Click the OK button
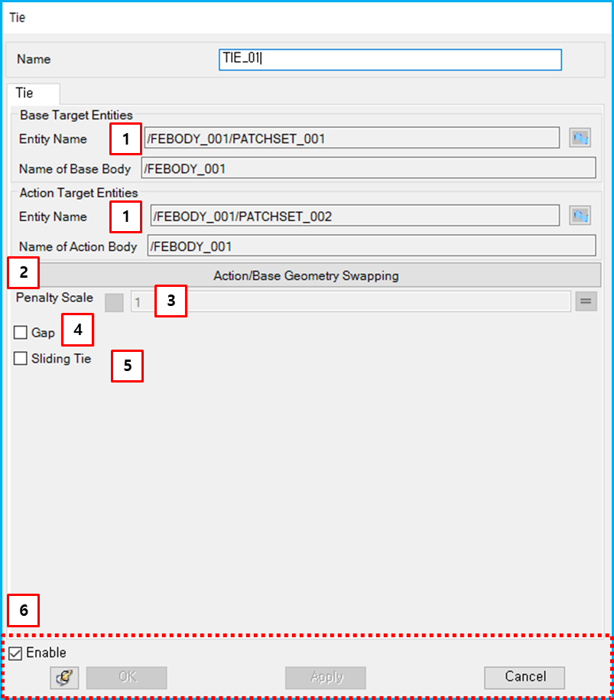Viewport: 614px width, 700px height. [x=125, y=677]
